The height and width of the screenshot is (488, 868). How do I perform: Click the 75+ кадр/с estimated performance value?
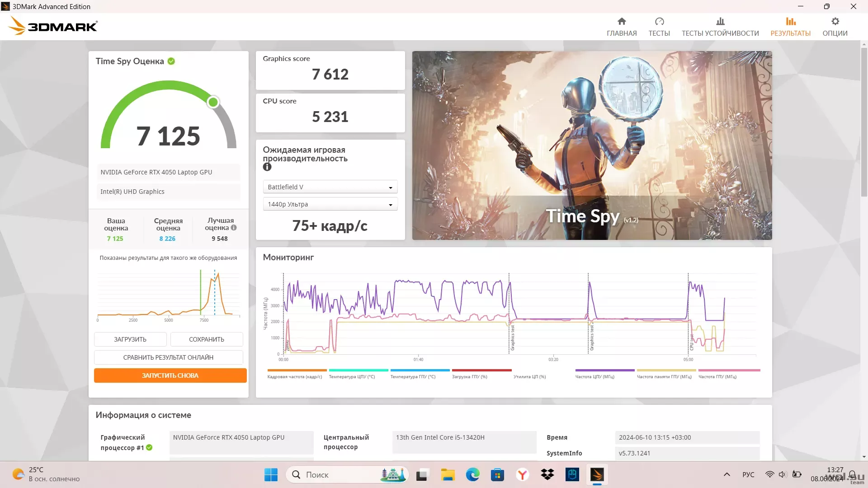click(330, 226)
